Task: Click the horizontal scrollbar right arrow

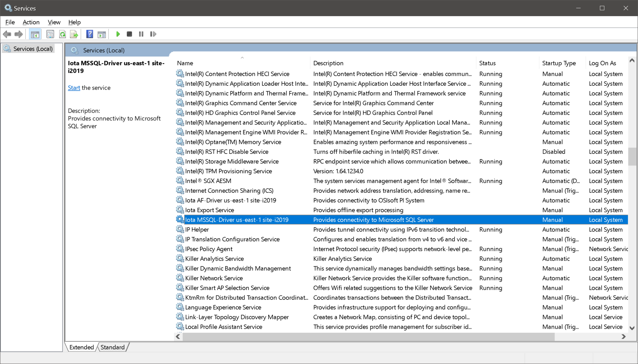Action: click(x=624, y=336)
